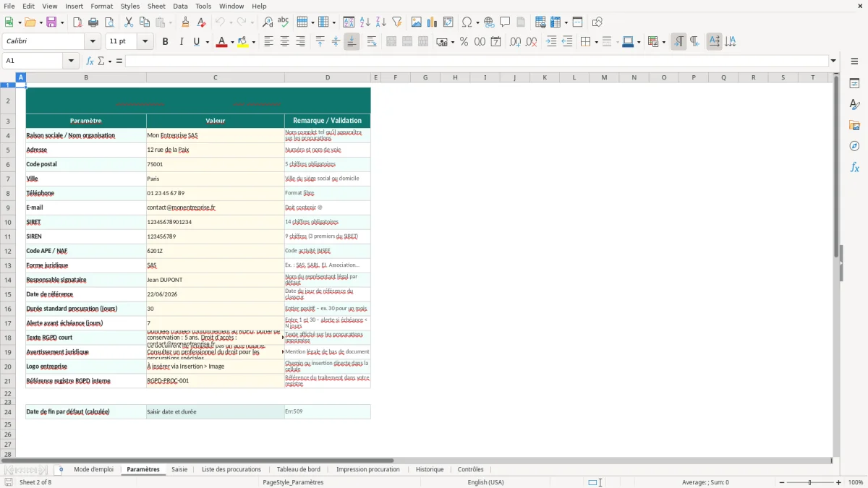
Task: Cut the selection with scissors icon
Action: pos(128,22)
